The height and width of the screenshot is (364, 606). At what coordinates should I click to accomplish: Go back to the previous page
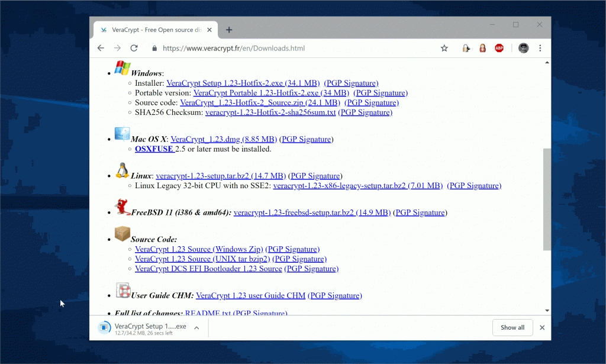101,49
